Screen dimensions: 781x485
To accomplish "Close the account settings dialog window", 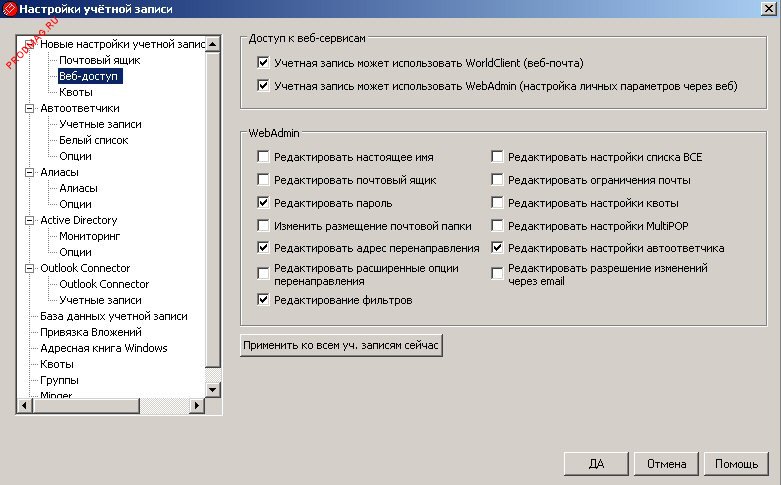I will 768,9.
